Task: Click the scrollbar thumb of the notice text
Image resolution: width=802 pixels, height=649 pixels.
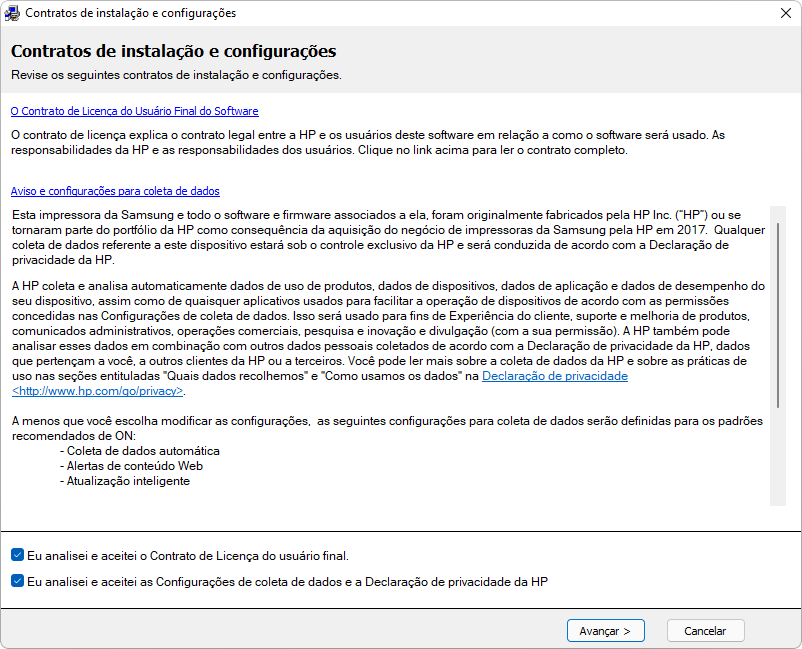Action: coord(778,315)
